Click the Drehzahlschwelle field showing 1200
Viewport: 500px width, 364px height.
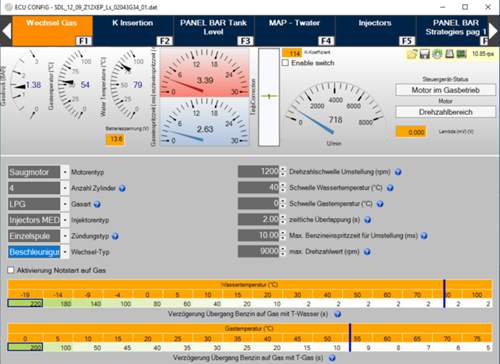pyautogui.click(x=259, y=172)
